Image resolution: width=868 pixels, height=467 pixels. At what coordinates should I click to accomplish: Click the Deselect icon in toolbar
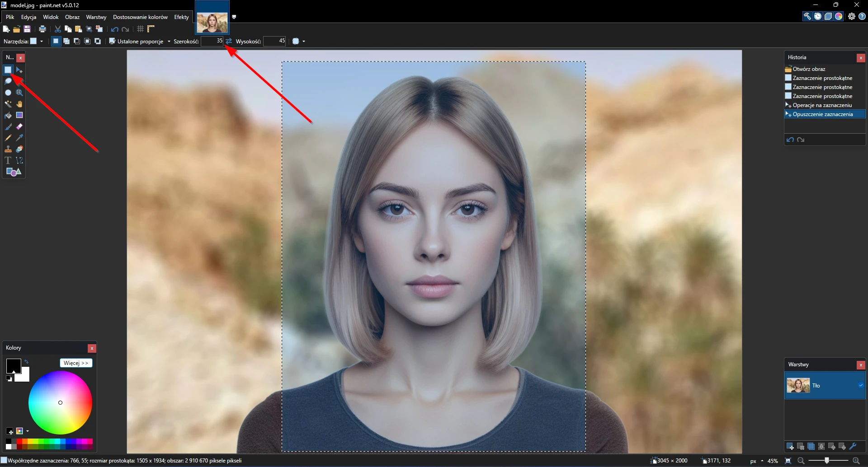pos(99,29)
